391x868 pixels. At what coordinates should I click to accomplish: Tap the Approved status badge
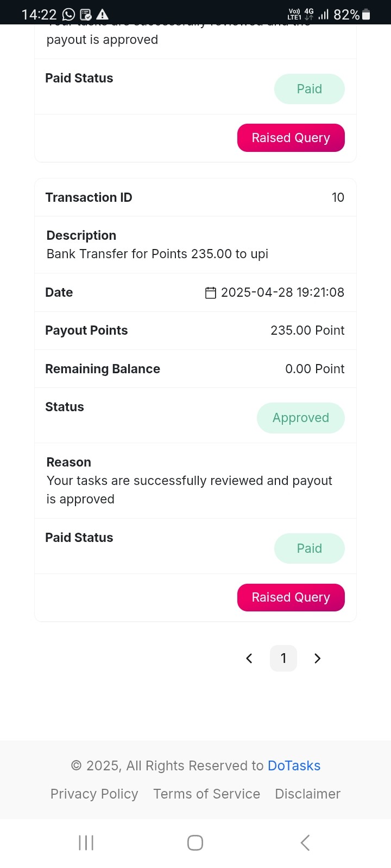click(x=301, y=418)
